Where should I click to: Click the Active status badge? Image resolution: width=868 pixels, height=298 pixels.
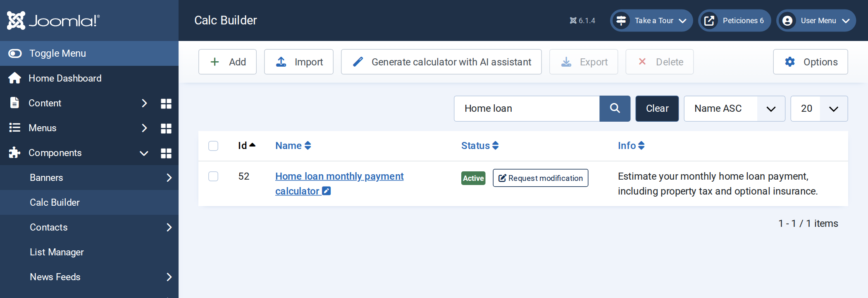[473, 178]
